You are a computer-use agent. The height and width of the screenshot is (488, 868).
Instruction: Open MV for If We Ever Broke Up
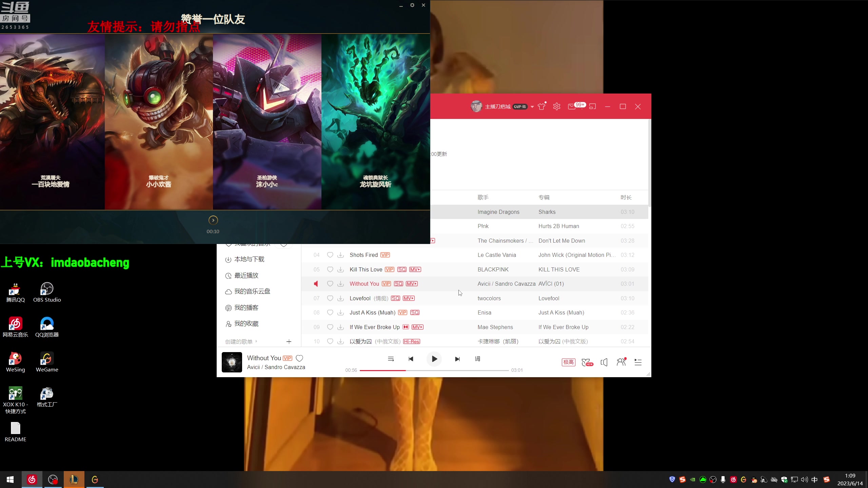coord(417,327)
